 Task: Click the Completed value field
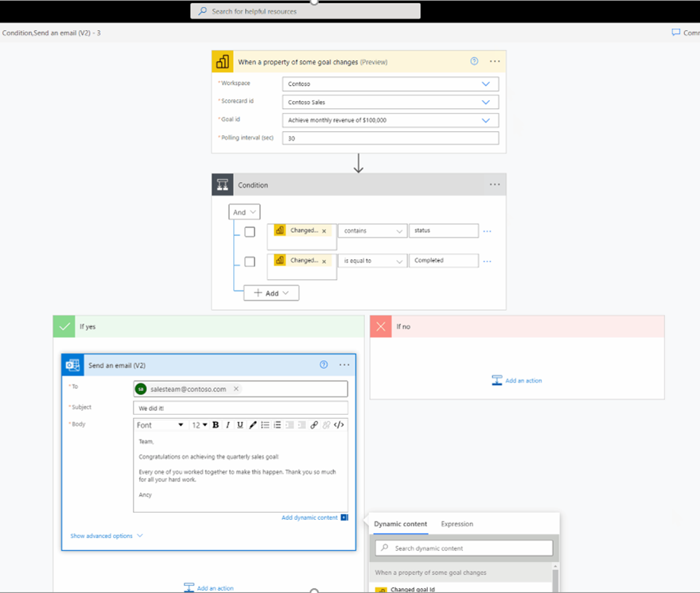(x=444, y=261)
